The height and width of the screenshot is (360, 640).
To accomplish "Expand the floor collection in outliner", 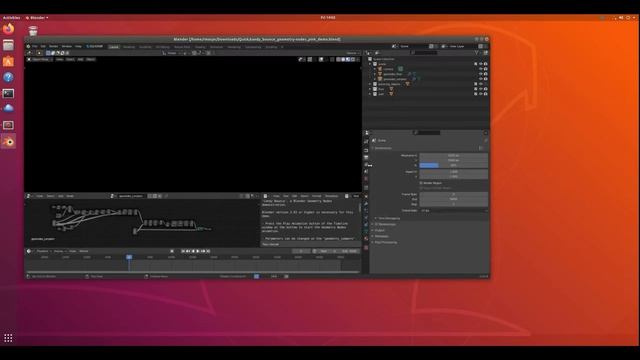I will point(370,89).
